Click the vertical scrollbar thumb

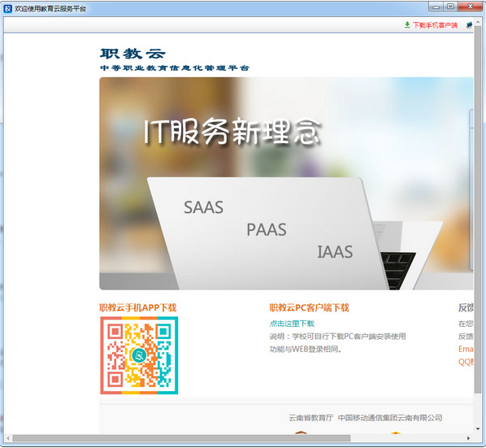[x=478, y=209]
